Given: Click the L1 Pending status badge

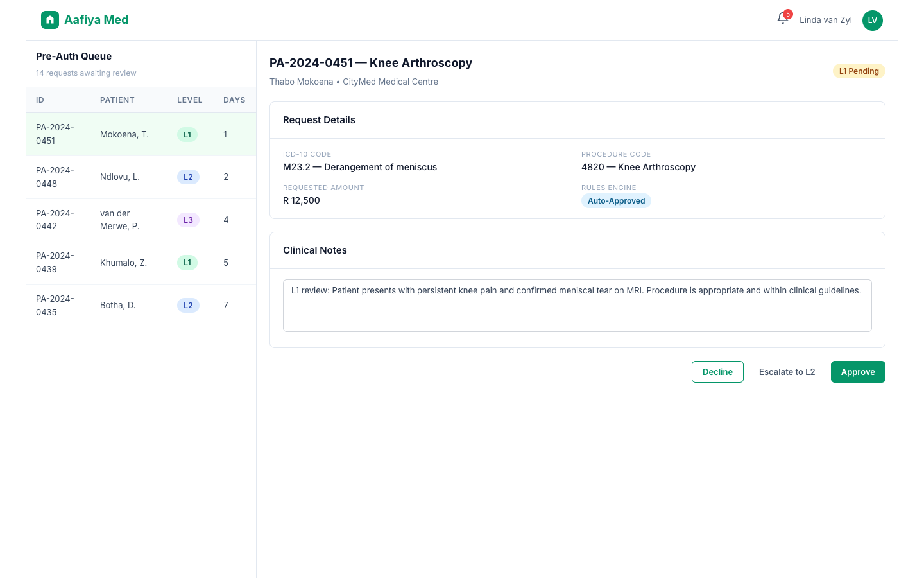Looking at the screenshot, I should tap(859, 71).
